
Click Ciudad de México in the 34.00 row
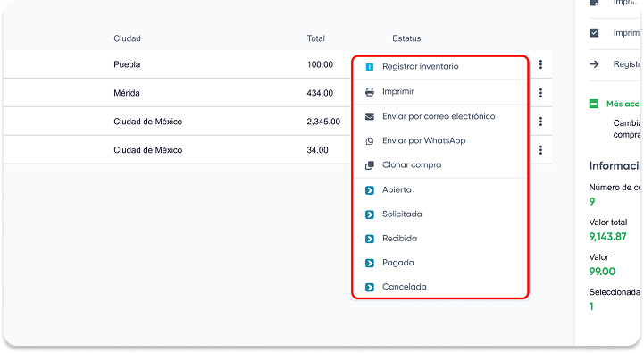[x=148, y=150]
